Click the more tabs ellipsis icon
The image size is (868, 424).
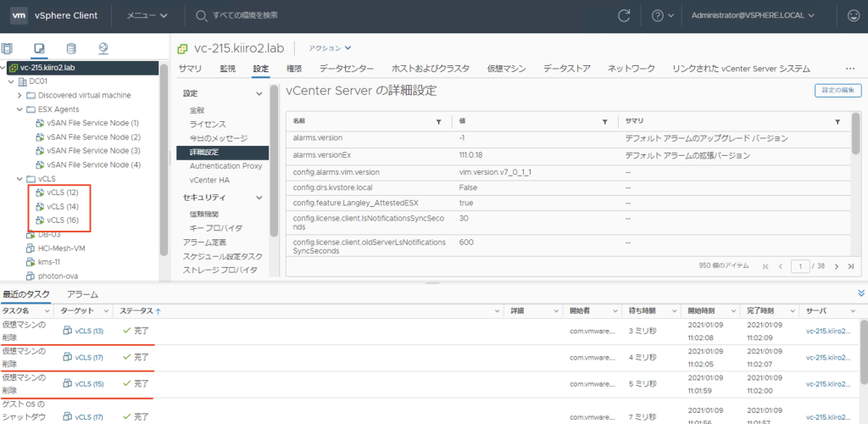(850, 68)
